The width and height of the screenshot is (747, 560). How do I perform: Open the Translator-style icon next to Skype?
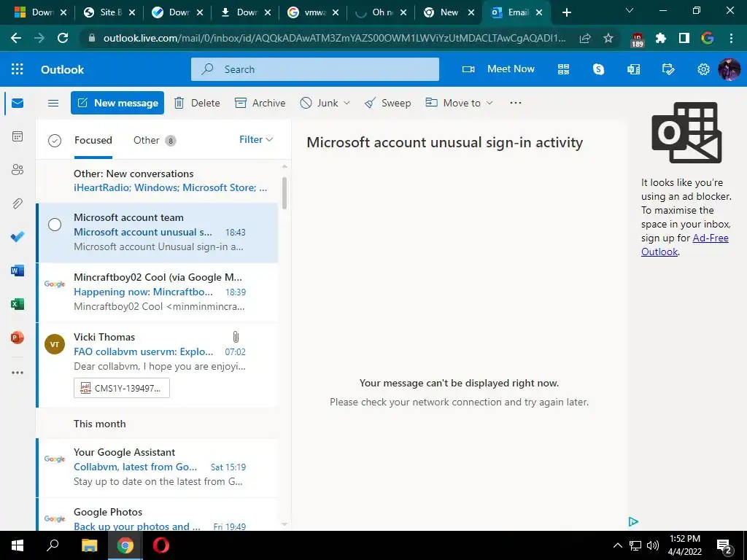pos(634,69)
